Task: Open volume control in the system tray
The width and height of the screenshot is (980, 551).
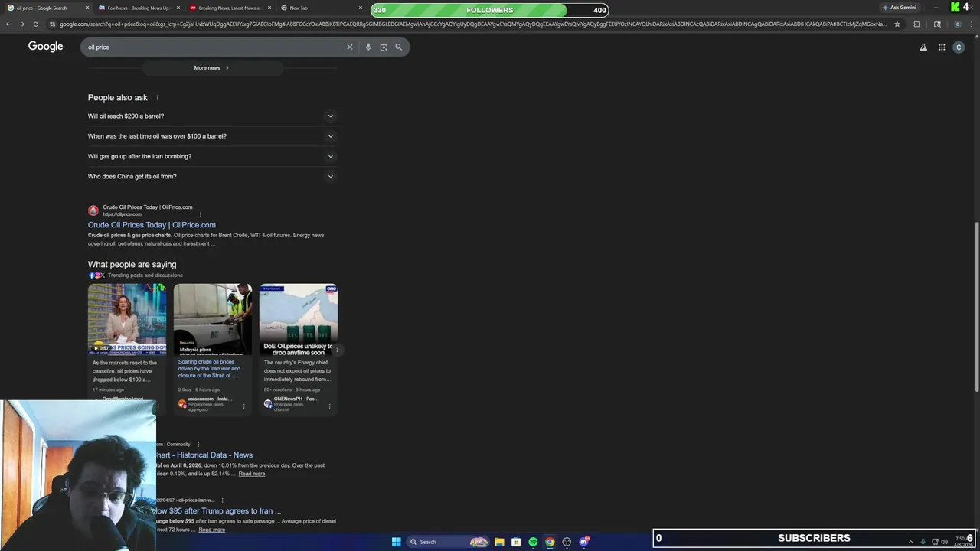Action: [x=944, y=542]
